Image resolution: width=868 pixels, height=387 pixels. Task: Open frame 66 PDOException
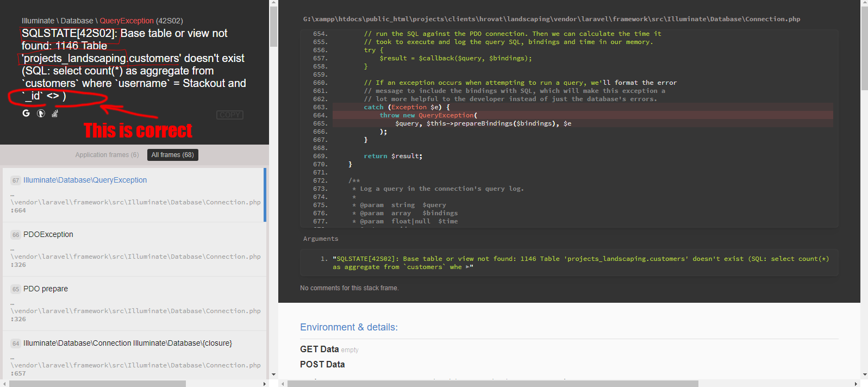(x=133, y=249)
